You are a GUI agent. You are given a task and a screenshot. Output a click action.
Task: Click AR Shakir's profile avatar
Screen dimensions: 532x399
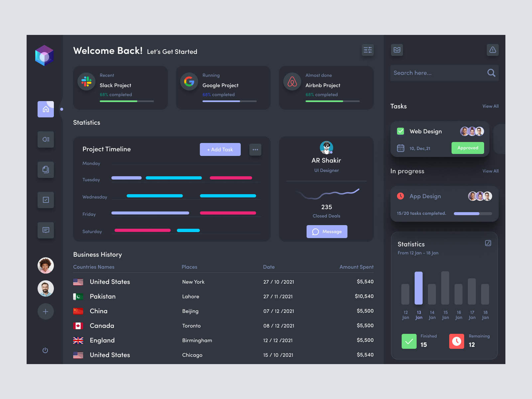(x=327, y=147)
